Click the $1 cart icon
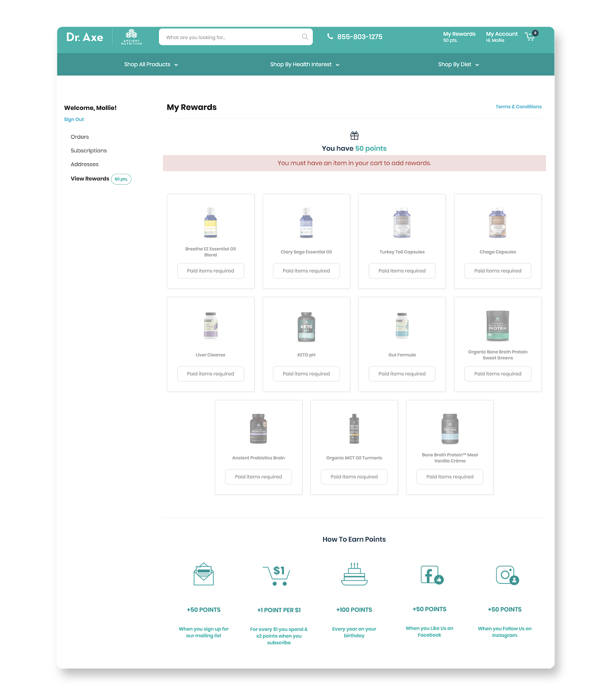605x700 pixels. pos(277,575)
